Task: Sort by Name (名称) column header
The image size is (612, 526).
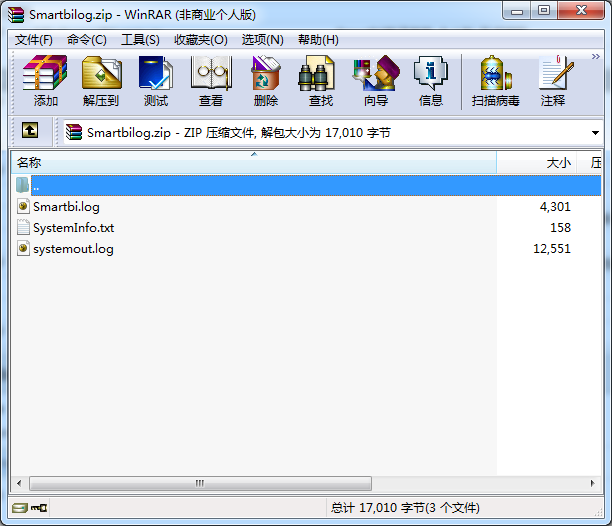Action: pos(254,162)
